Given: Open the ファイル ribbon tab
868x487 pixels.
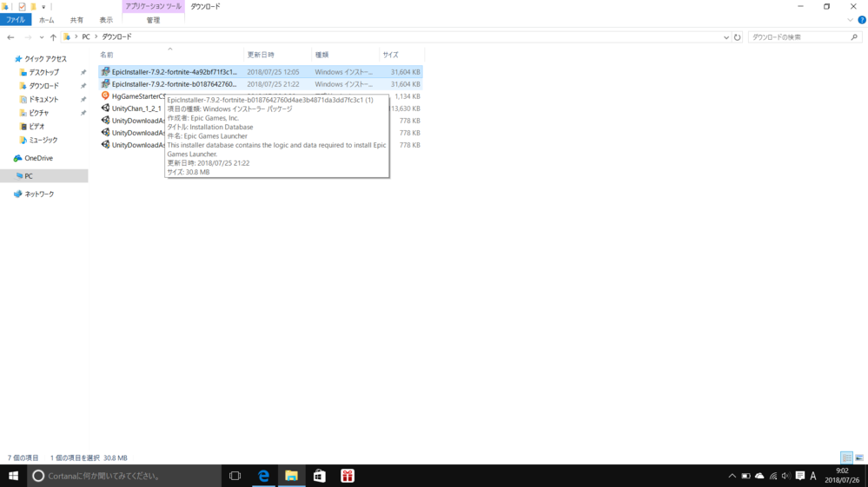Looking at the screenshot, I should [x=16, y=20].
